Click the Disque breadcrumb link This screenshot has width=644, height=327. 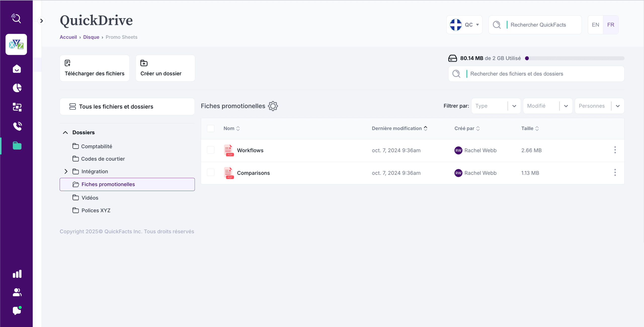91,37
